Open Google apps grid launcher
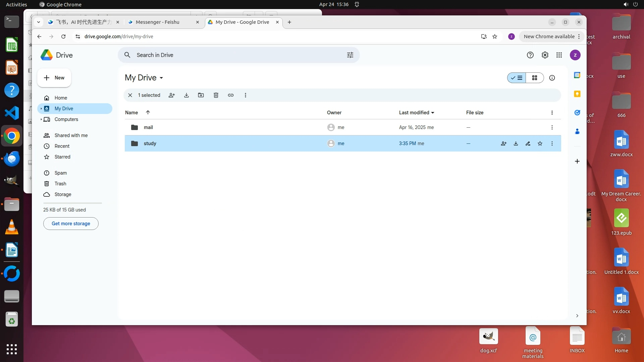The width and height of the screenshot is (644, 362). coord(559,55)
